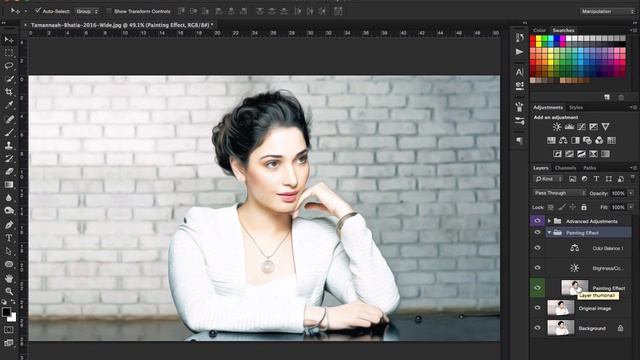The image size is (640, 360).
Task: Select the Path Selection tool
Action: click(x=9, y=251)
